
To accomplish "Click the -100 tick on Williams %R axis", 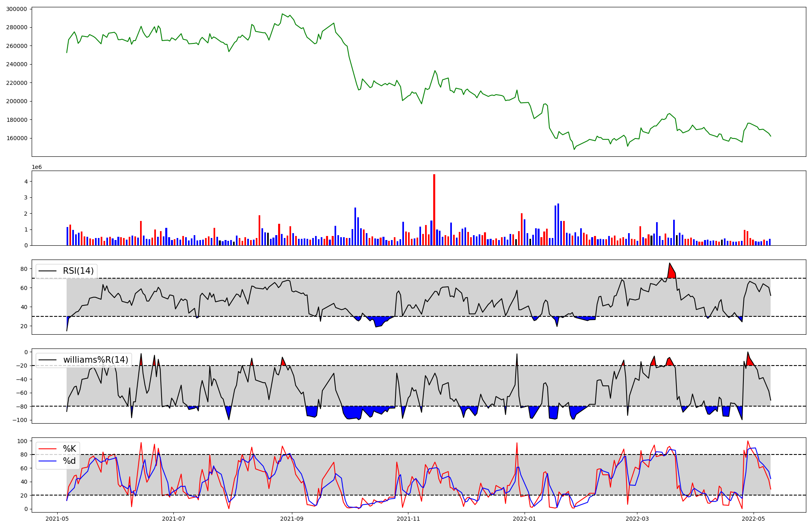I will [x=19, y=420].
